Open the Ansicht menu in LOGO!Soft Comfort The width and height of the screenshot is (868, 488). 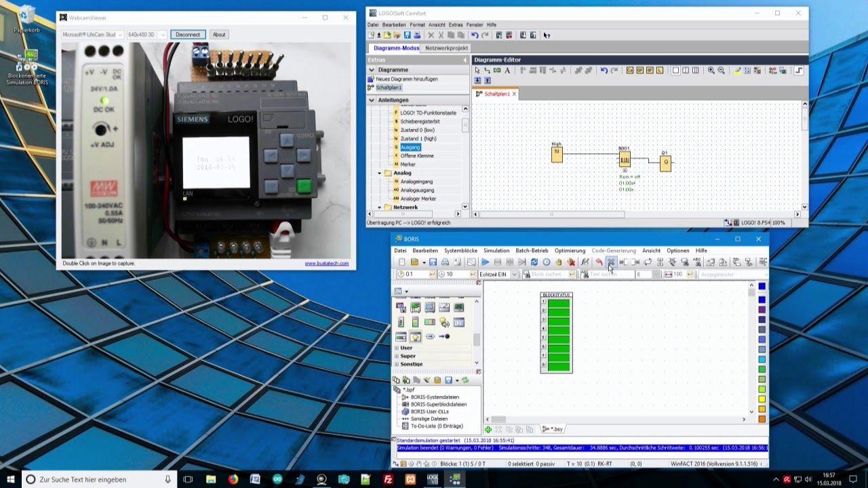[x=437, y=25]
